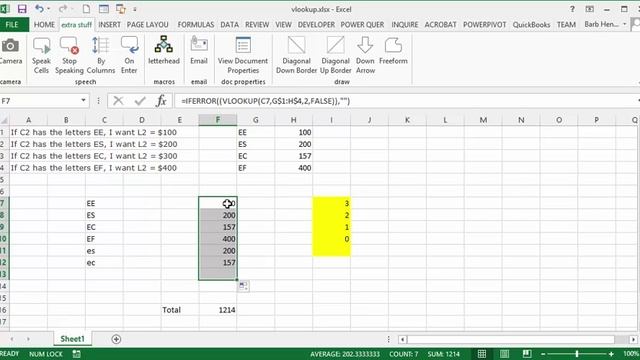Add a new sheet
The width and height of the screenshot is (640, 360).
116,339
